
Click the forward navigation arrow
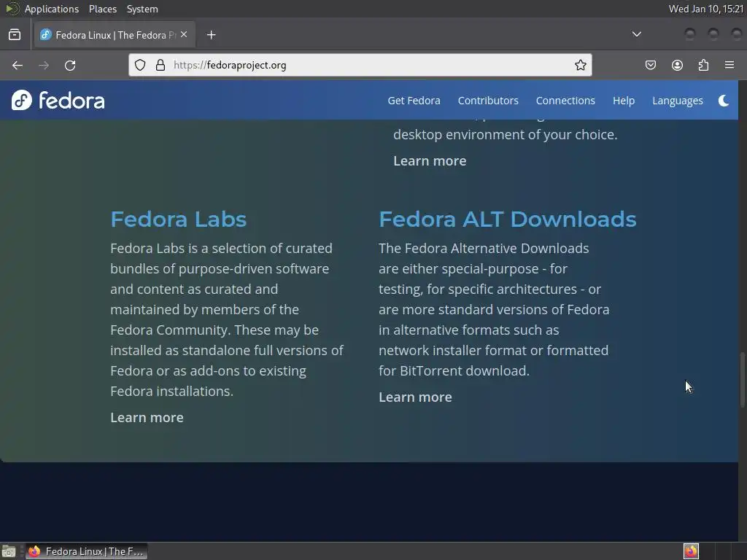(x=44, y=65)
